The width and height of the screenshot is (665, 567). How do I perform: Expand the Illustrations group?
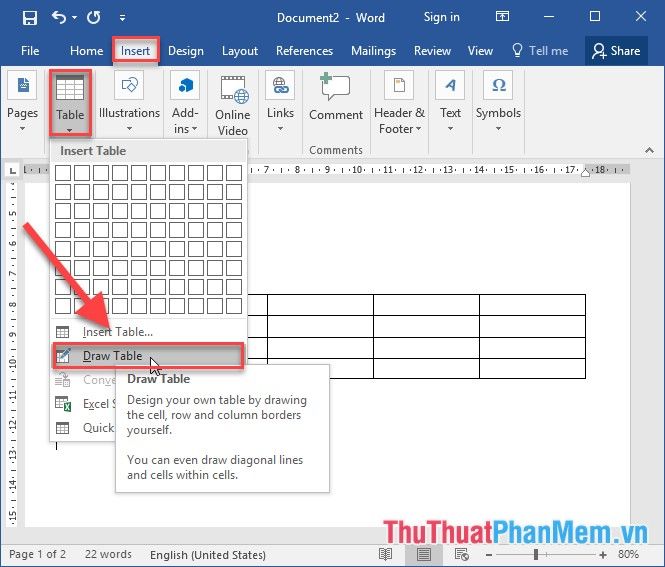[x=129, y=102]
